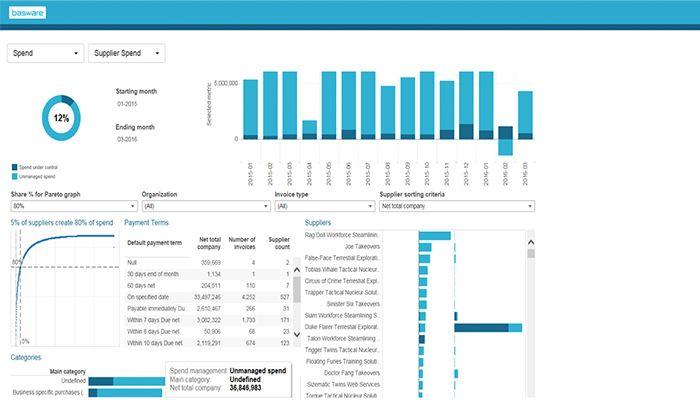The width and height of the screenshot is (700, 400).
Task: Select Within 10 days Due net row
Action: point(208,343)
